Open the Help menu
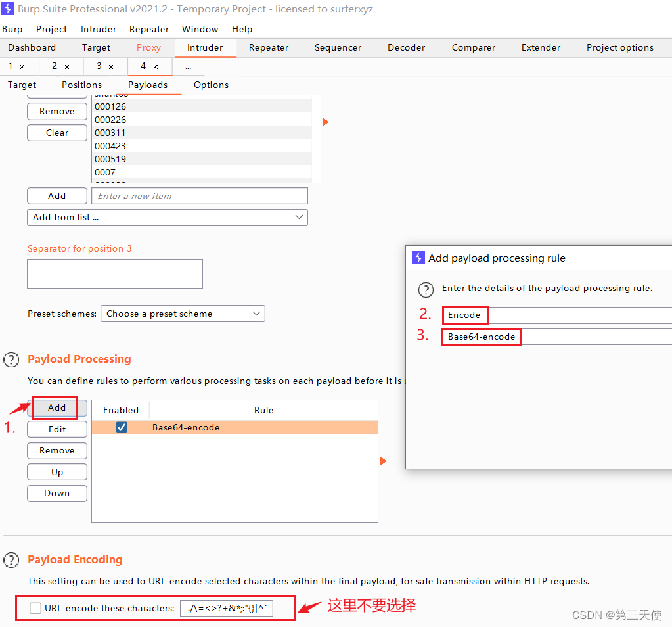Image resolution: width=672 pixels, height=627 pixels. tap(242, 29)
